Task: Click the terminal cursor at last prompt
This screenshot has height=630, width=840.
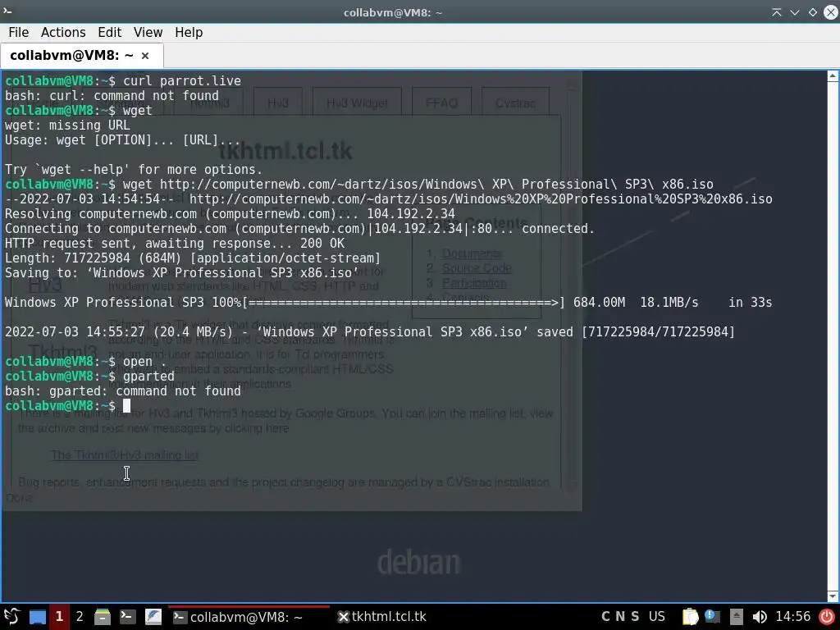Action: tap(127, 406)
